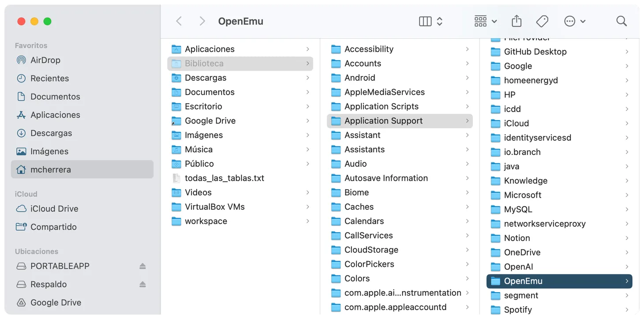
Task: Open the More actions ellipsis menu
Action: pos(574,21)
